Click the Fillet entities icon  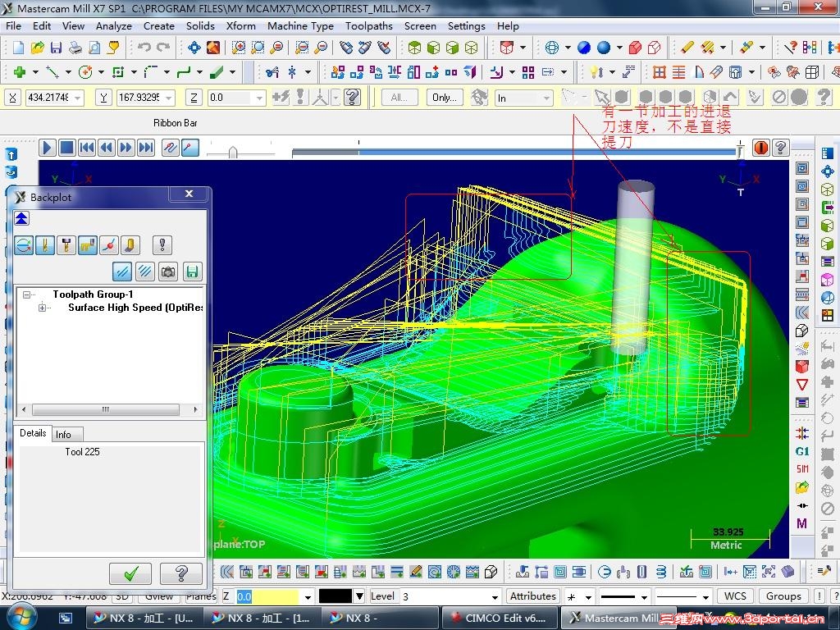tap(151, 72)
